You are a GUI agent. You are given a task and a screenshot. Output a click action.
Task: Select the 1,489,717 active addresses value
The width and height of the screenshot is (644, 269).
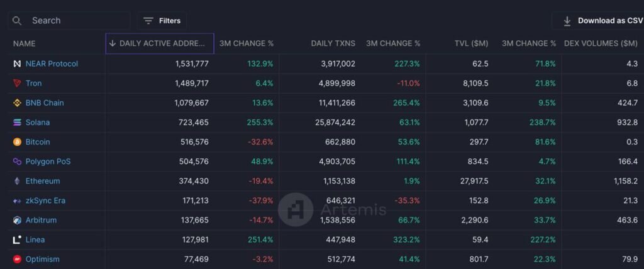pyautogui.click(x=191, y=84)
